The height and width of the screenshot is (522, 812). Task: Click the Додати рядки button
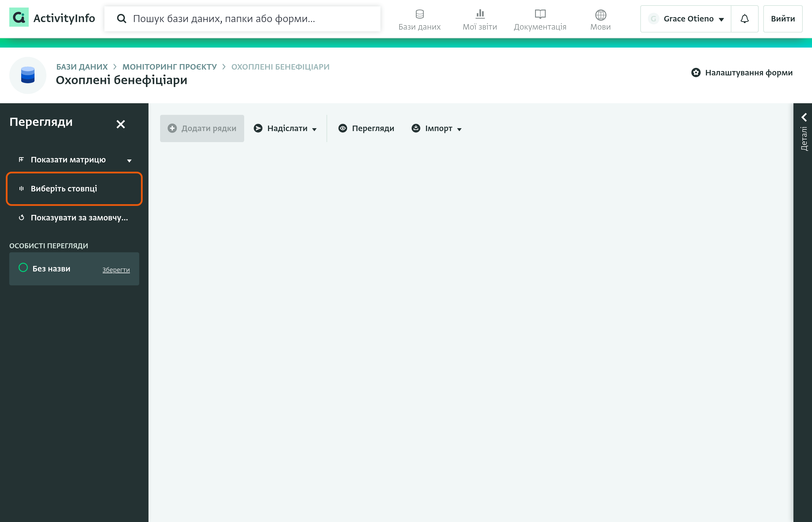coord(202,128)
